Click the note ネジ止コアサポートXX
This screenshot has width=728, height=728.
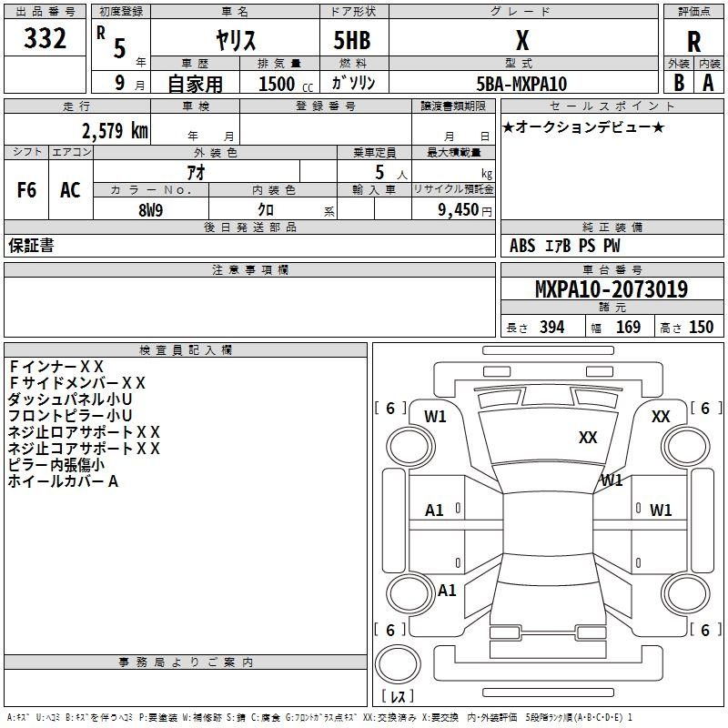84,449
